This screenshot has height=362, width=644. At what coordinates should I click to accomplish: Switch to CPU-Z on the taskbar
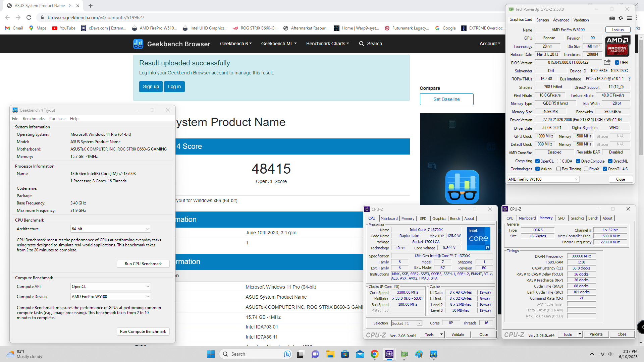click(x=389, y=354)
